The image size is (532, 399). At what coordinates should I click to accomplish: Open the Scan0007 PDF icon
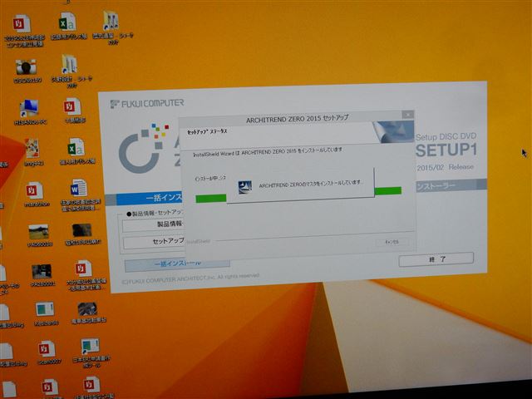pos(47,349)
